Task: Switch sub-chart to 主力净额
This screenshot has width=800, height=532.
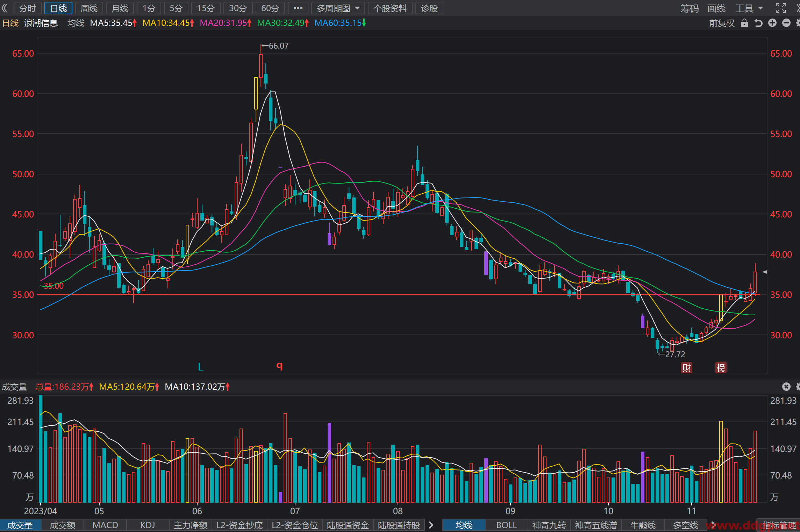Action: (191, 525)
